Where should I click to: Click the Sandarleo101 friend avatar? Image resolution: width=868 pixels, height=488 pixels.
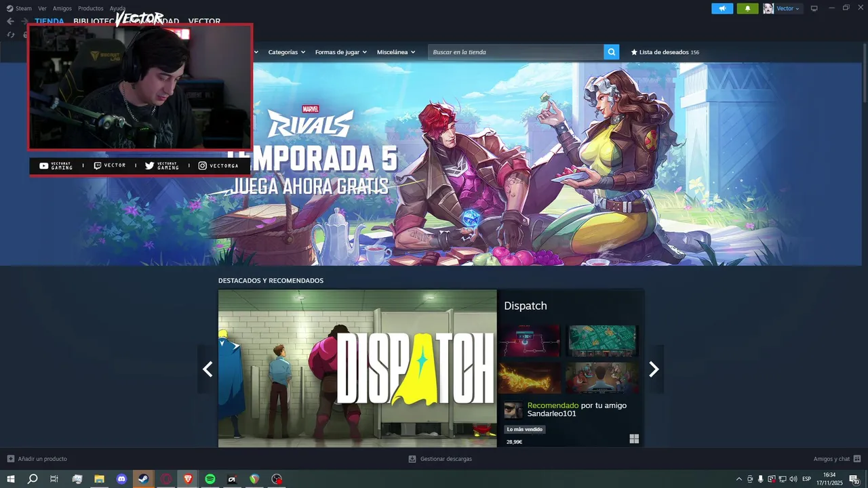point(513,410)
